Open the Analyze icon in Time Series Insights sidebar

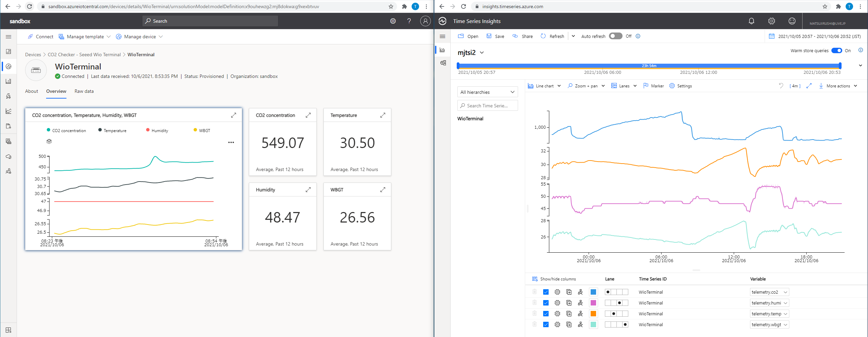(x=442, y=50)
